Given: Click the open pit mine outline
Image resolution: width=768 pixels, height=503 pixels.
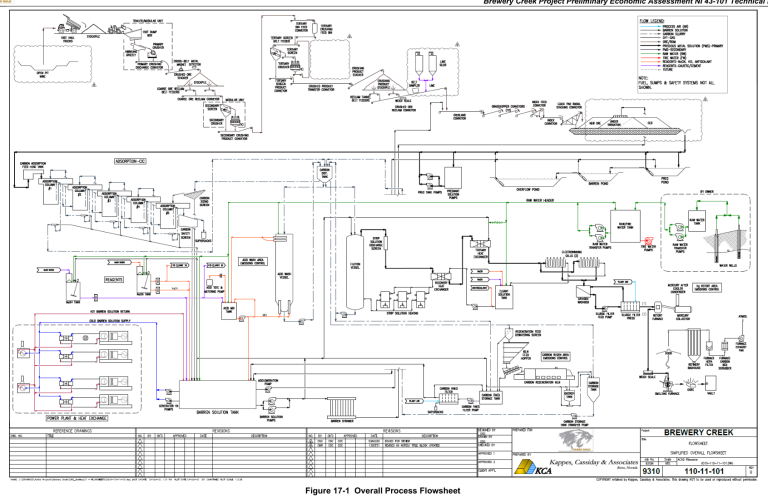Looking at the screenshot, I should tap(49, 65).
